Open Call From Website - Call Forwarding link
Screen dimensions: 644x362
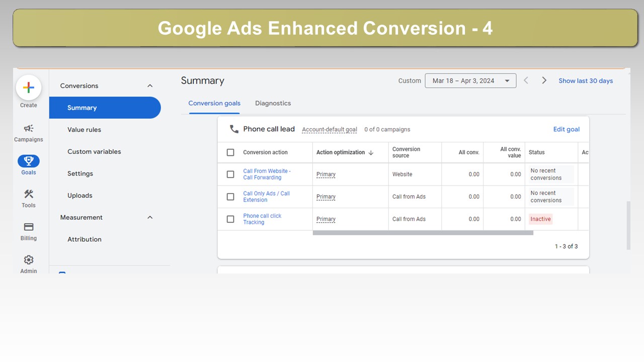point(267,174)
